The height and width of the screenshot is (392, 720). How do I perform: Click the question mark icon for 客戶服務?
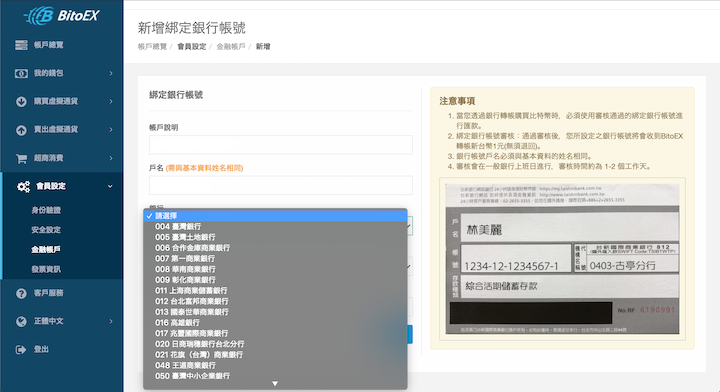(21, 293)
